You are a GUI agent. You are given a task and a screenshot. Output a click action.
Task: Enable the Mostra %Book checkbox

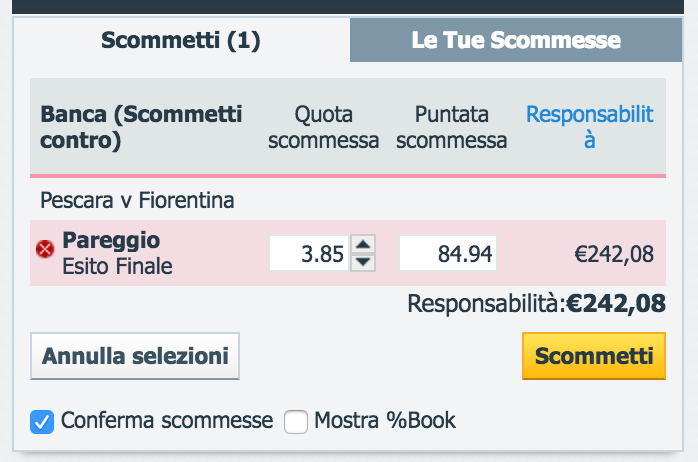[x=296, y=421]
